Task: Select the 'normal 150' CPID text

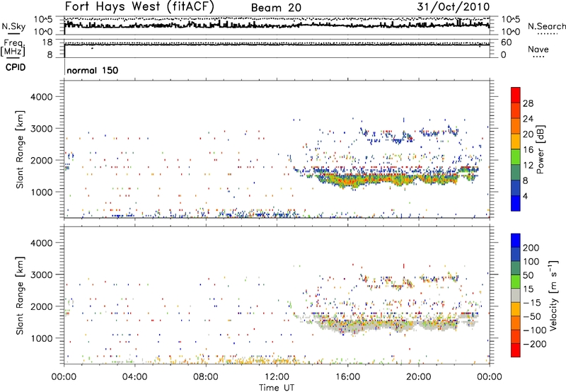Action: point(93,70)
